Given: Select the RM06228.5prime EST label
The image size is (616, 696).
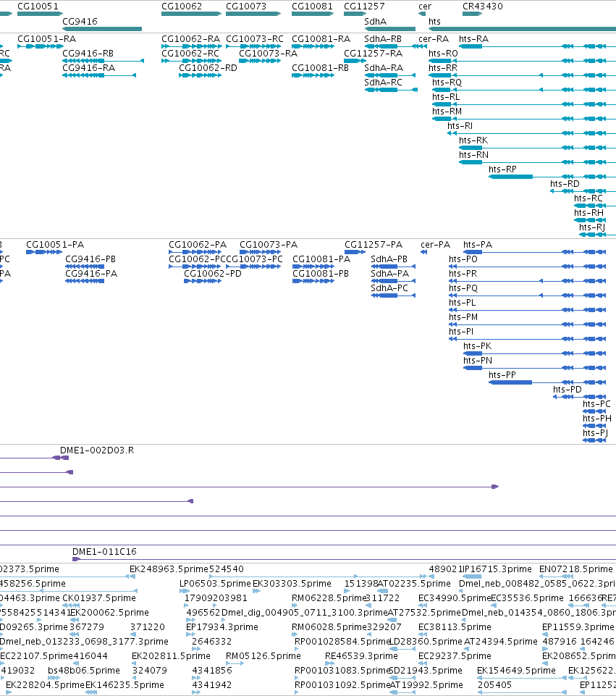Looking at the screenshot, I should 329,598.
